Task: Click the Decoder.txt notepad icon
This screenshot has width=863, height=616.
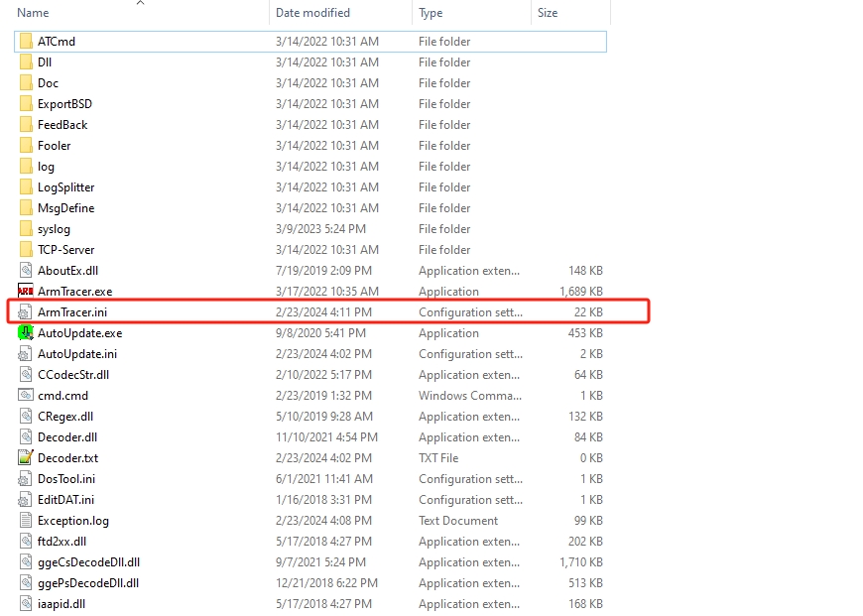Action: pyautogui.click(x=26, y=458)
